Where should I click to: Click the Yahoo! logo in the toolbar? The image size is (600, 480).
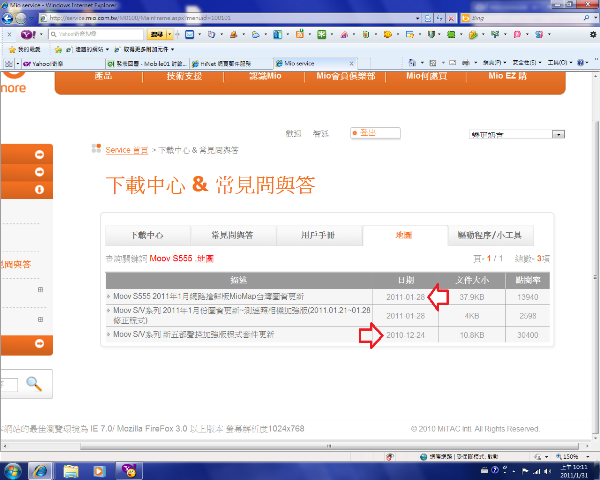click(x=28, y=34)
